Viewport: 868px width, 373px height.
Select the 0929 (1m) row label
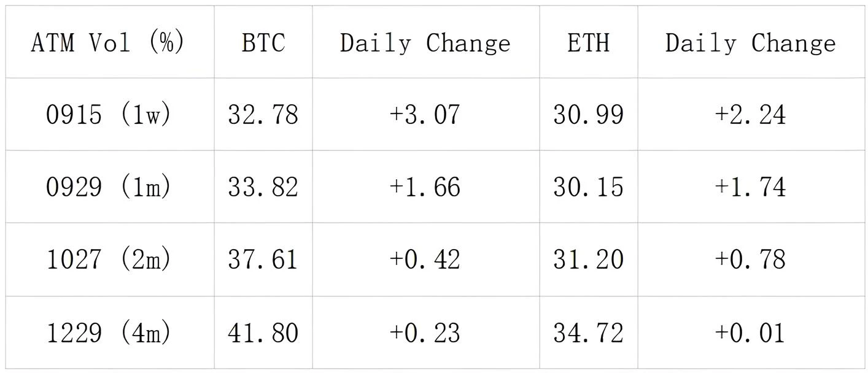tap(108, 186)
